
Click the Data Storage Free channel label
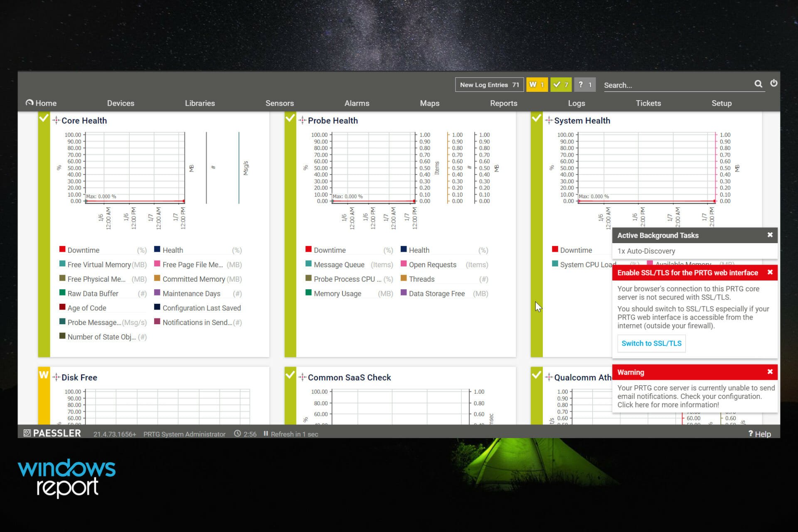click(x=436, y=293)
